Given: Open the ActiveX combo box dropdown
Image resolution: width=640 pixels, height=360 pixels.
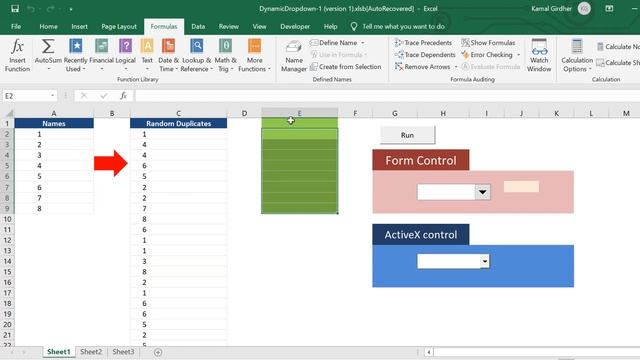Looking at the screenshot, I should tap(484, 261).
